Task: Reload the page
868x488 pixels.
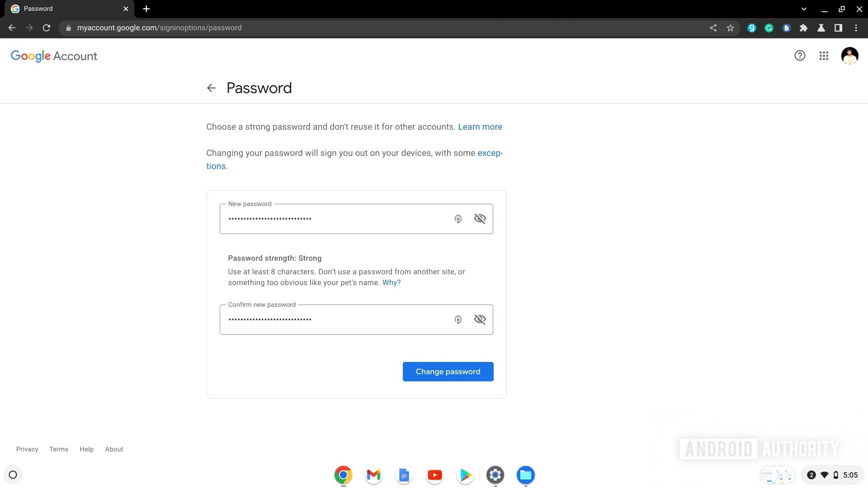Action: tap(46, 28)
